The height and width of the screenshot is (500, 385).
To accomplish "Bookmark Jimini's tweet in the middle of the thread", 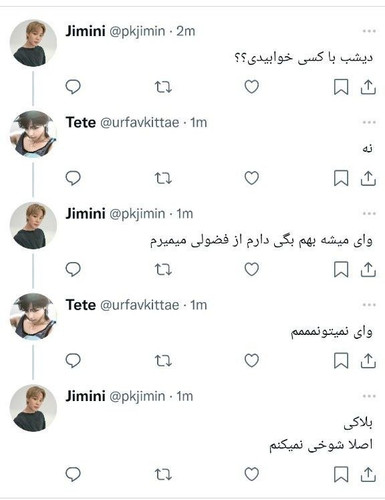I will click(341, 269).
